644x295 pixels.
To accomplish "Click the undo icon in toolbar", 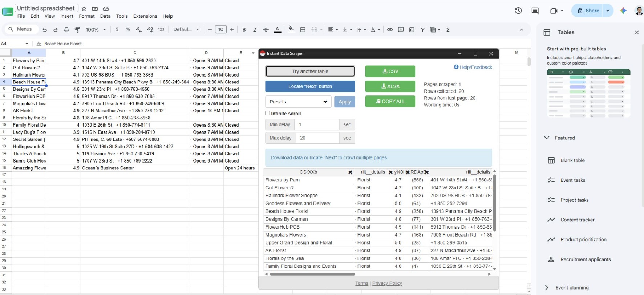I will click(x=45, y=30).
